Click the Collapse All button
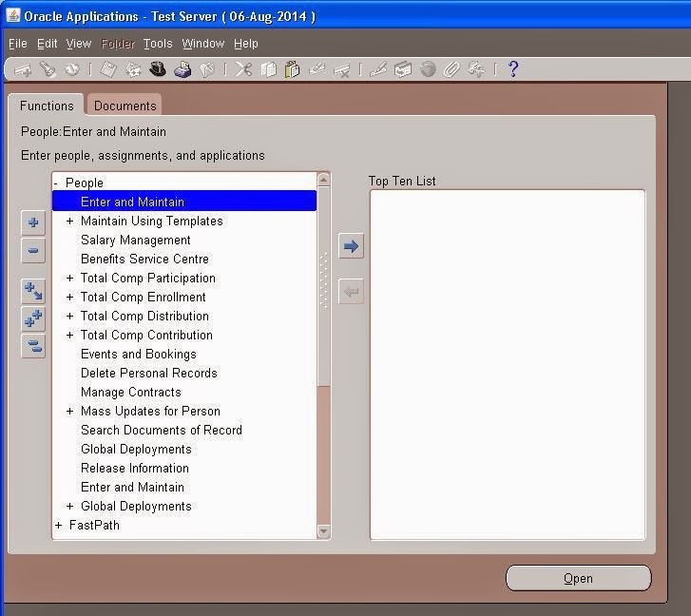 click(x=33, y=346)
